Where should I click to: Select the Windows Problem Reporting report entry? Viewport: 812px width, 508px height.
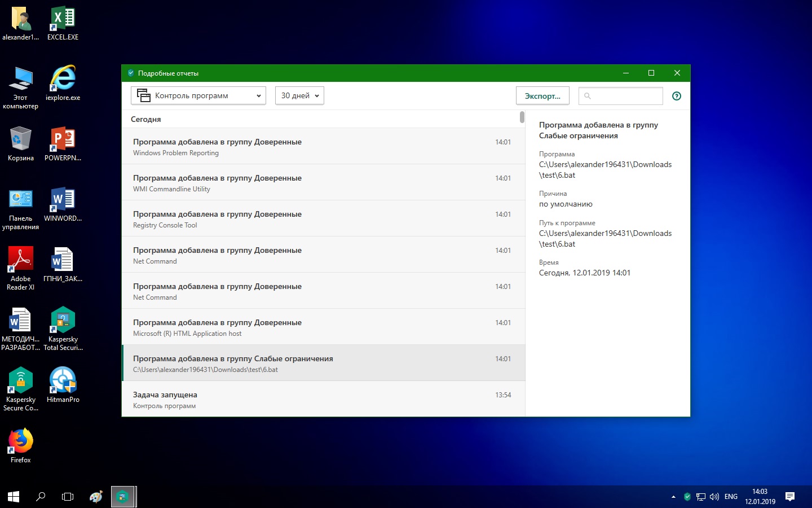pos(323,147)
